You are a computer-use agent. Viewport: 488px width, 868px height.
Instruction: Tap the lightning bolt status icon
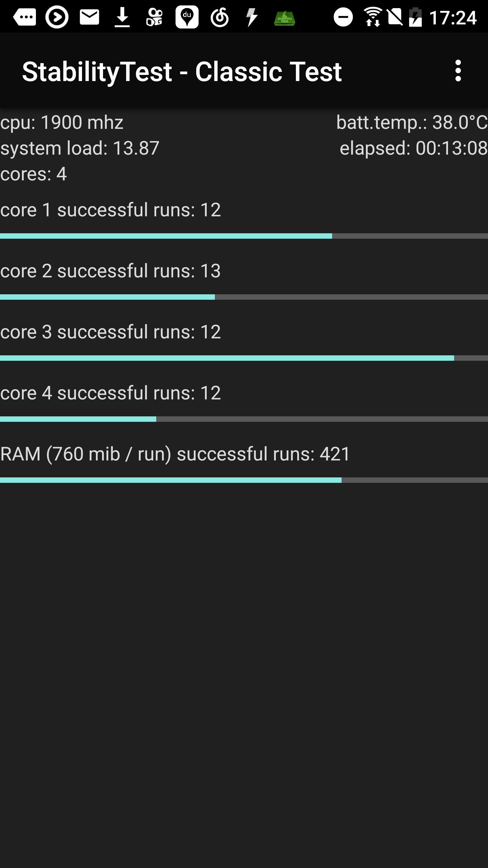pos(251,17)
